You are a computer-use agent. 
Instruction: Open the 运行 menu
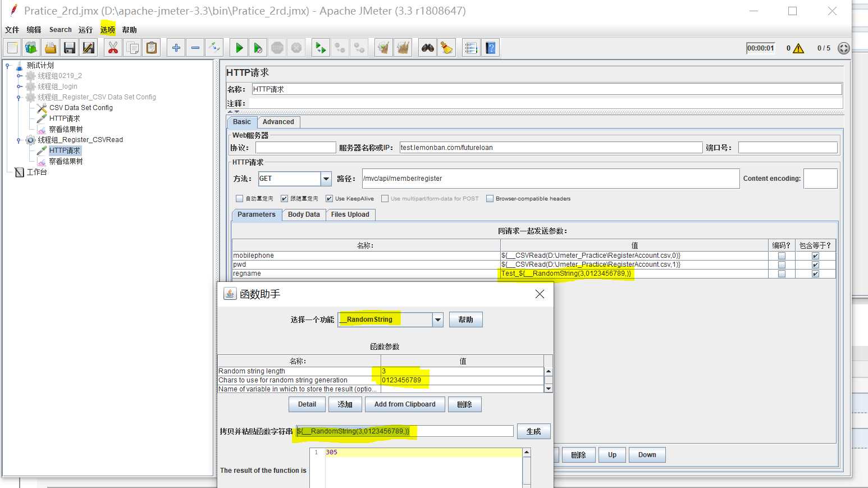point(85,30)
